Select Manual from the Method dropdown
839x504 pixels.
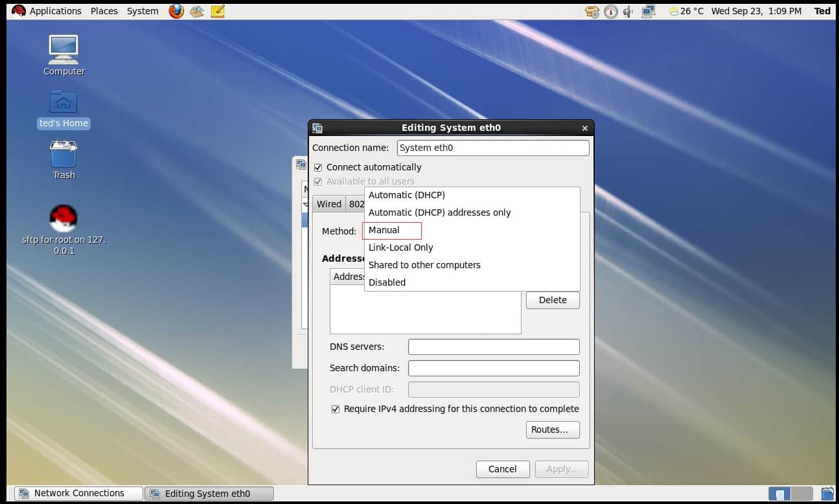point(384,230)
